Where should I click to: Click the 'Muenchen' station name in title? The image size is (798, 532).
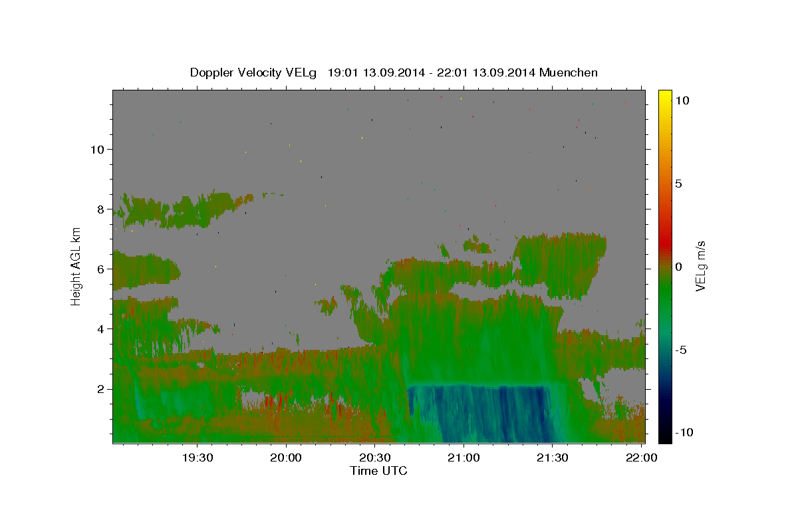[569, 72]
